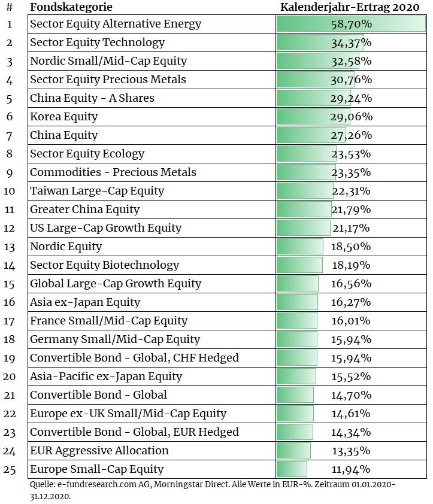Click the Sector Equity Biotechnology cell

(152, 265)
